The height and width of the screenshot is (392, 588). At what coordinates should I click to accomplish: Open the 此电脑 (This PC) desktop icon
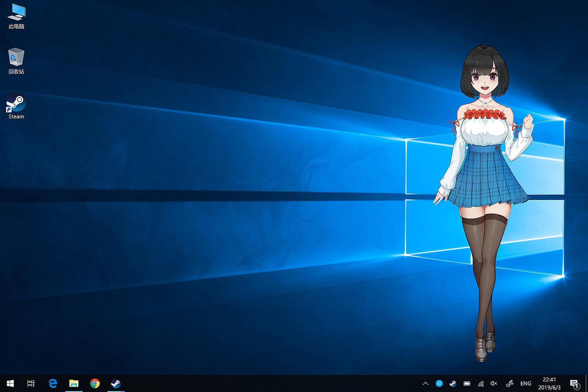[x=16, y=15]
